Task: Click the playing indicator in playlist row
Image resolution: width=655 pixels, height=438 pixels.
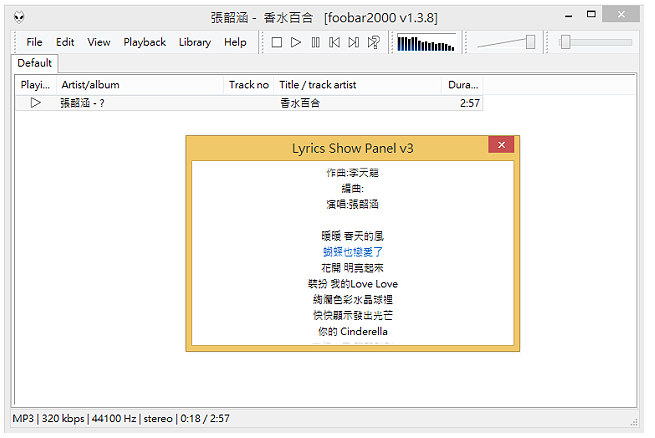Action: (36, 103)
